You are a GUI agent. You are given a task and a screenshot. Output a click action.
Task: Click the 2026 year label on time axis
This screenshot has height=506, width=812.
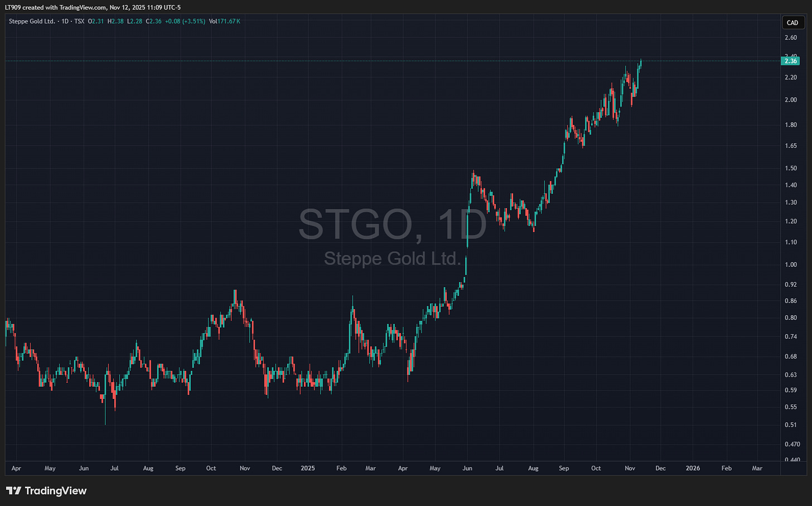click(x=693, y=468)
